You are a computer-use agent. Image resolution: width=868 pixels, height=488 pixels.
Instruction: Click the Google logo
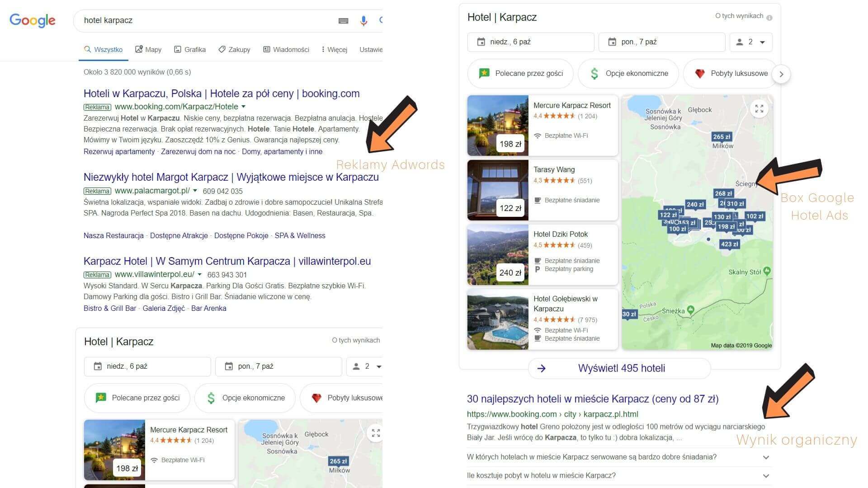[x=33, y=20]
